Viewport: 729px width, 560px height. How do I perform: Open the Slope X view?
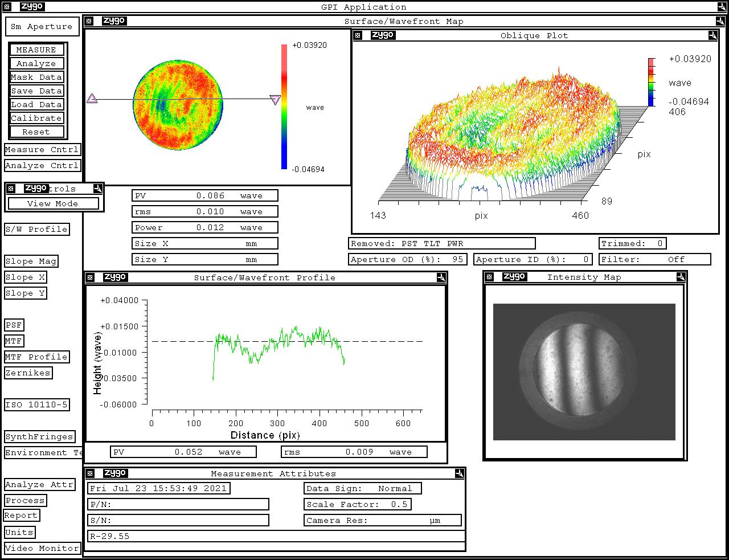[x=26, y=277]
